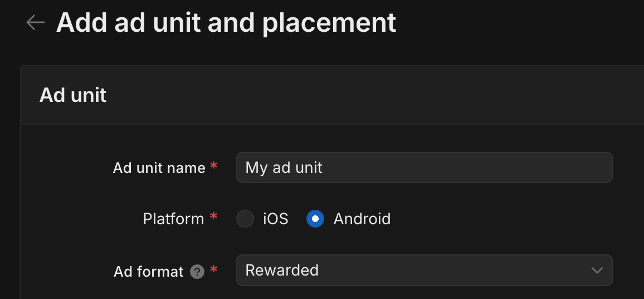Click the chevron arrow on Ad format dropdown
This screenshot has width=644, height=299.
point(597,271)
